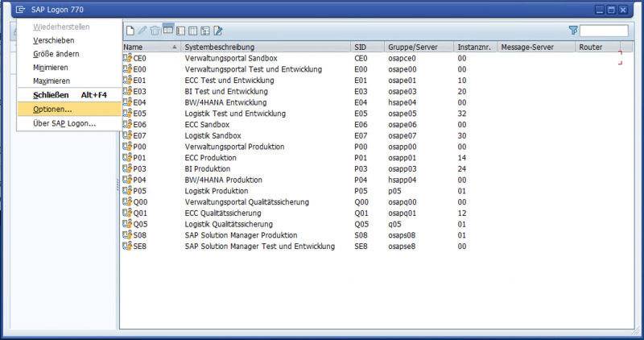Image resolution: width=644 pixels, height=340 pixels.
Task: Select 'BW/4HANA Entwicklung' row
Action: [x=225, y=103]
